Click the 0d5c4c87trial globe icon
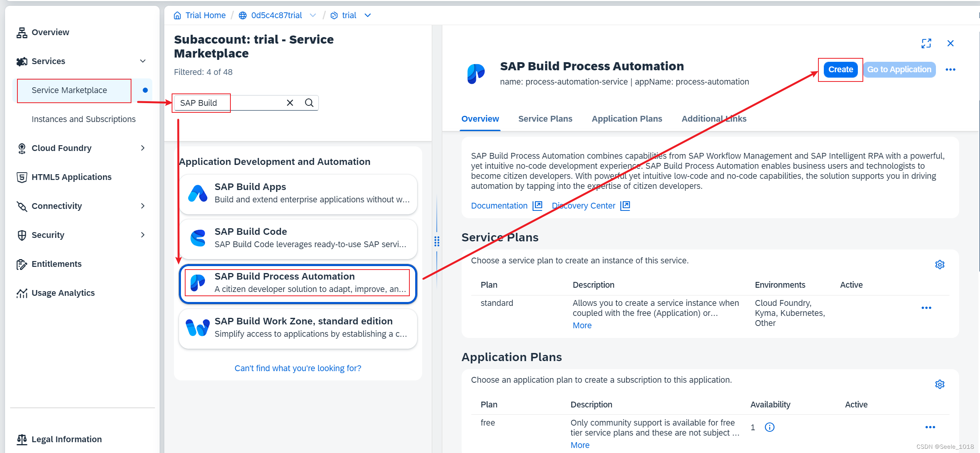Screen dimensions: 980x453 [x=242, y=15]
